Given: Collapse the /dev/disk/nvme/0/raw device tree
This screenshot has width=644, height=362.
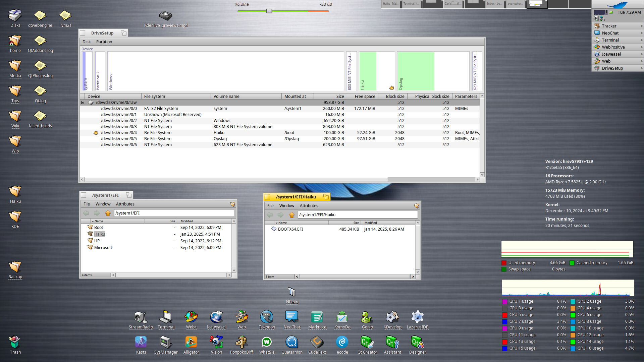Looking at the screenshot, I should (83, 103).
